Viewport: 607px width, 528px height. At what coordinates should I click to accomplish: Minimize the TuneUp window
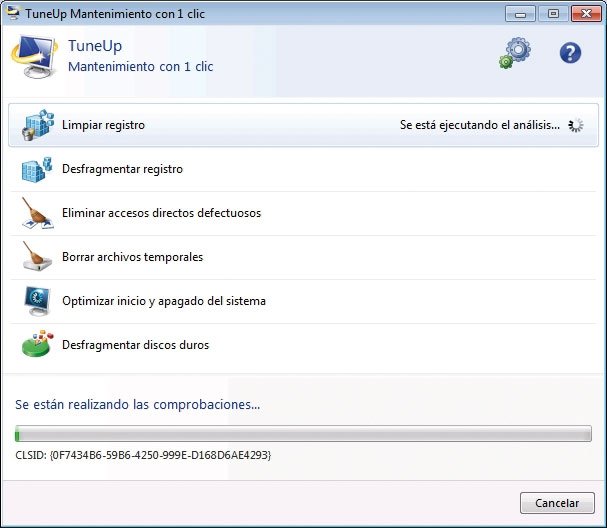click(520, 14)
